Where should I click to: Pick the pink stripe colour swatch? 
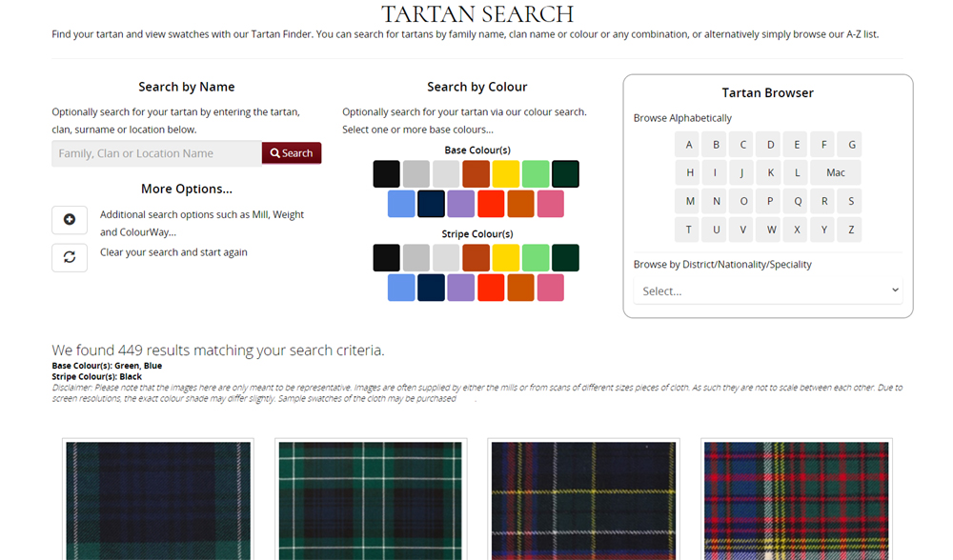click(x=550, y=288)
